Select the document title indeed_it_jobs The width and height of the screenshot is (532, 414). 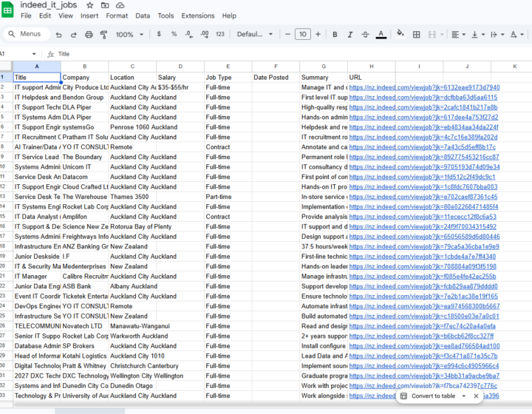[x=49, y=5]
